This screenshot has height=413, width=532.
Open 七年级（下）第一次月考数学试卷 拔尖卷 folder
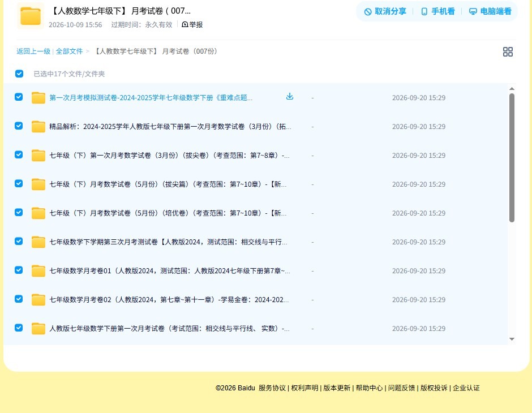169,155
